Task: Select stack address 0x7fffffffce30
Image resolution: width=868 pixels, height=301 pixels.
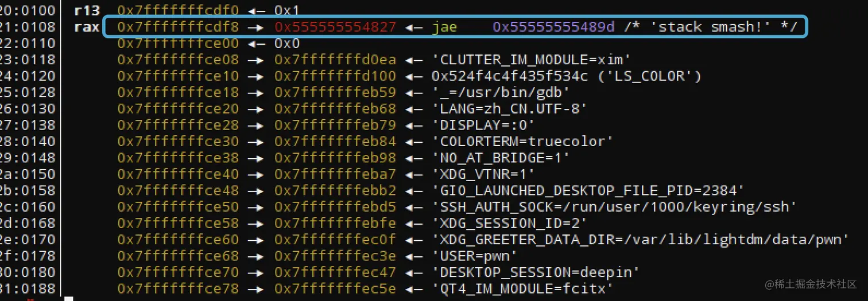Action: pyautogui.click(x=178, y=141)
